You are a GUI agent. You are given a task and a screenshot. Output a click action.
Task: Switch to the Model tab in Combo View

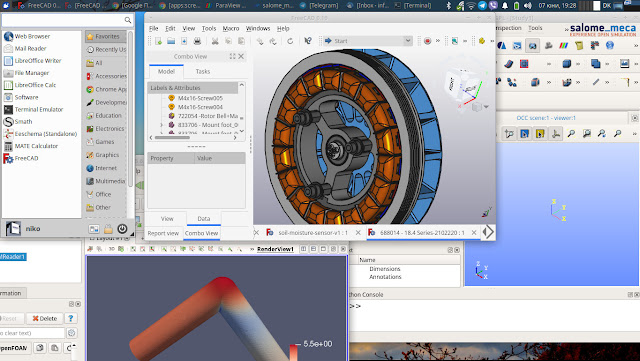pos(166,71)
